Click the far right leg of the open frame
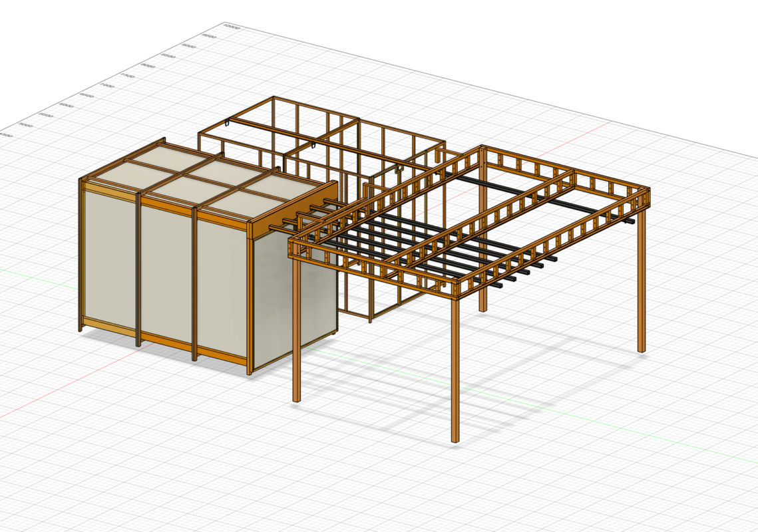This screenshot has height=532, width=758. point(641,280)
